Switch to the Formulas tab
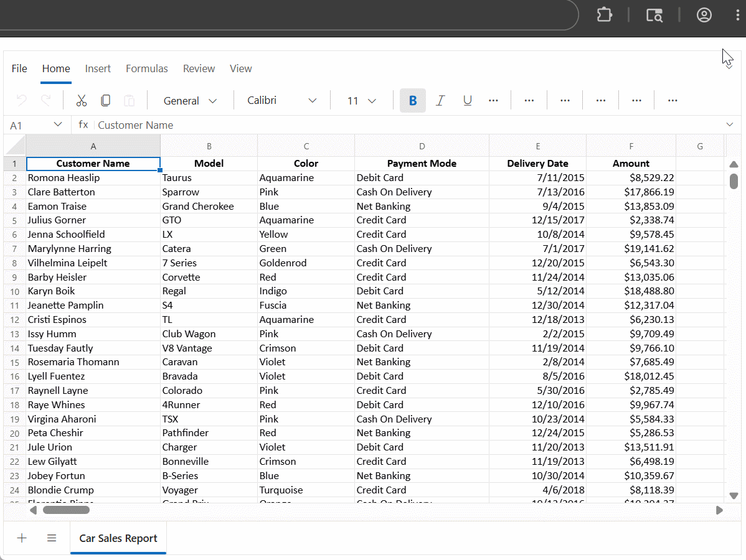This screenshot has width=746, height=560. (147, 68)
